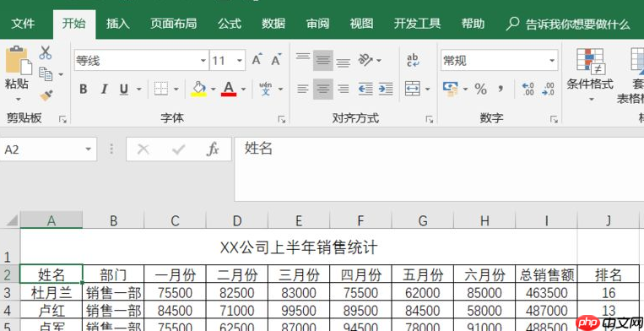The height and width of the screenshot is (331, 644).
Task: Decrease decimal places
Action: click(549, 89)
